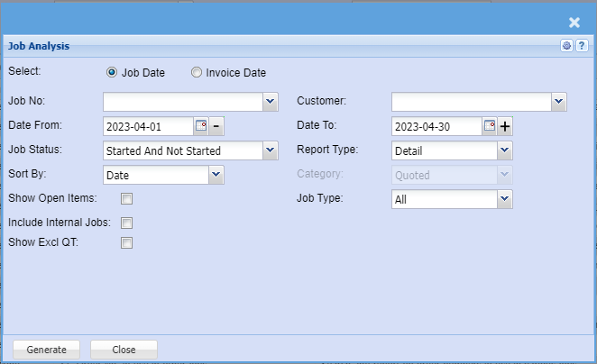Close the dialog with the X icon
The width and height of the screenshot is (597, 364).
(x=574, y=23)
